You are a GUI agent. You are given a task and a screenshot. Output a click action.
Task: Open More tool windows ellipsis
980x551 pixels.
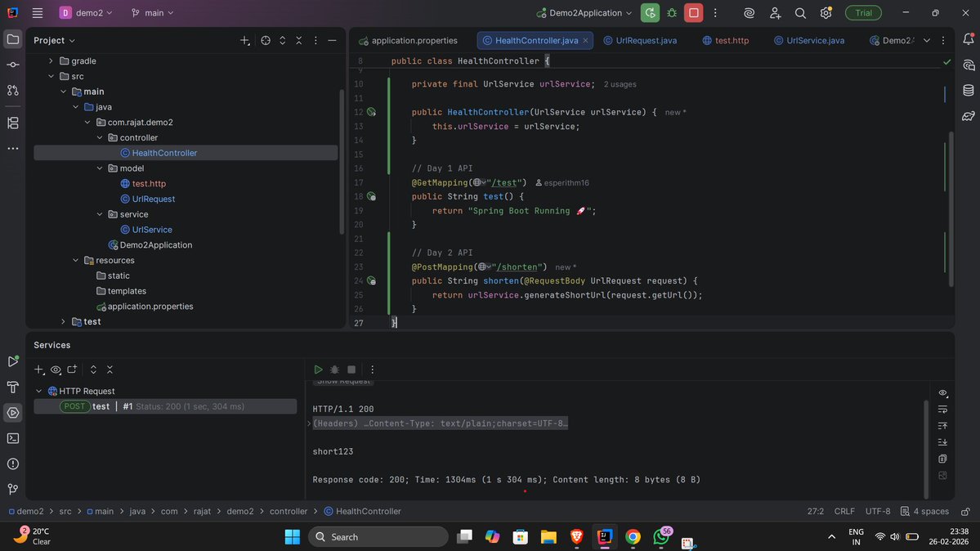pyautogui.click(x=12, y=148)
